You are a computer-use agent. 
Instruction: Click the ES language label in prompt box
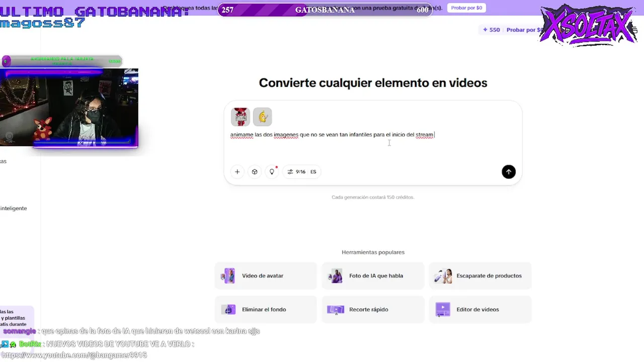(x=313, y=171)
